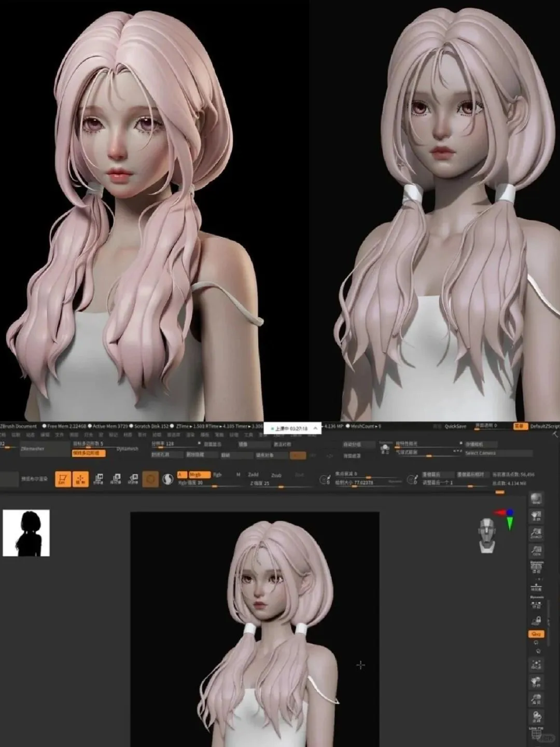Toggle Zsub sculpt mode
The height and width of the screenshot is (747, 560).
[x=276, y=475]
